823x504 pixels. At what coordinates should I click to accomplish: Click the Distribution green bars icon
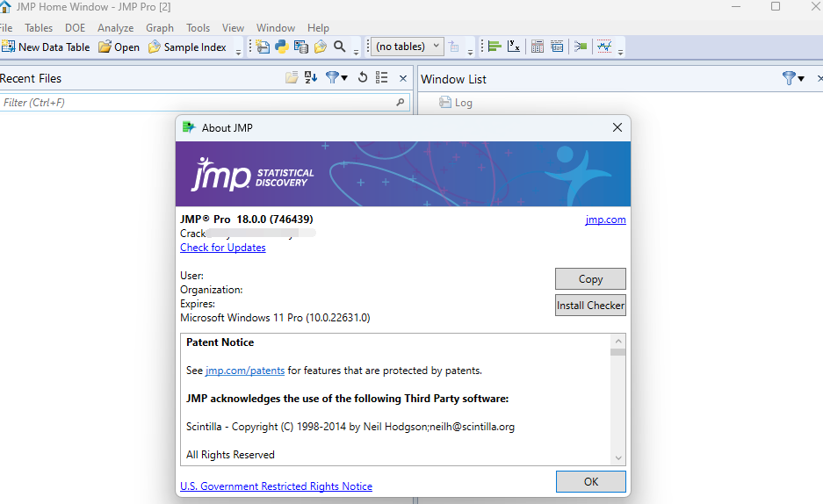495,47
